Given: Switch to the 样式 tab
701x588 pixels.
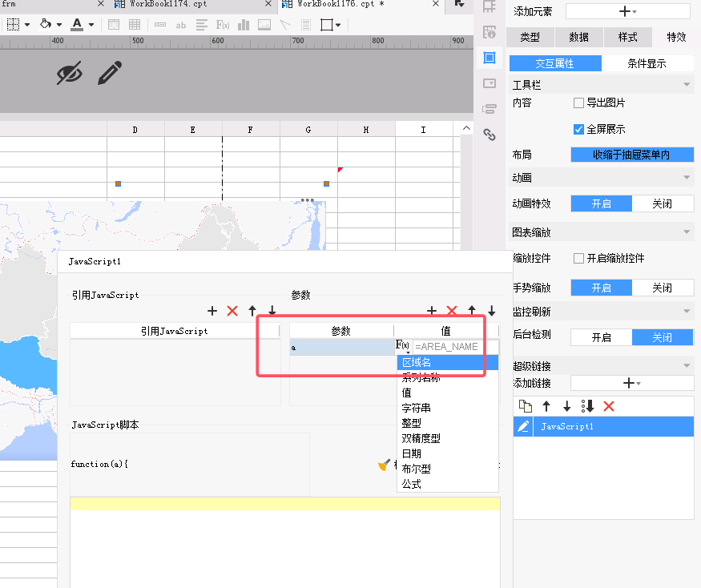Looking at the screenshot, I should click(x=627, y=37).
